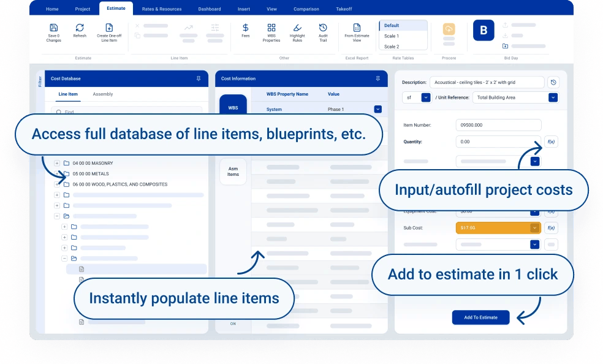Screen dimensions: 603x364
Task: Click the history icon beside Description
Action: point(553,82)
